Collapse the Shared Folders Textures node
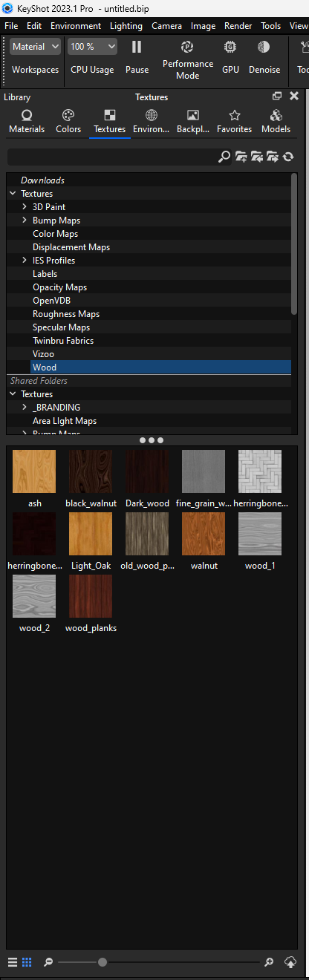Viewport: 309px width, 980px height. pos(13,394)
